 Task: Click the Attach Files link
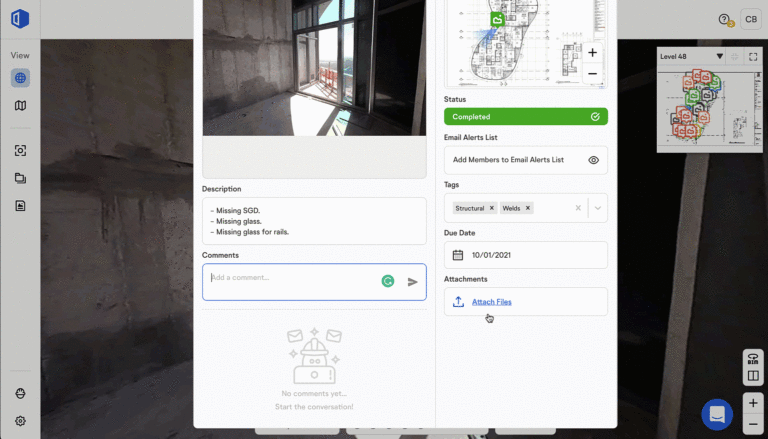click(x=491, y=302)
